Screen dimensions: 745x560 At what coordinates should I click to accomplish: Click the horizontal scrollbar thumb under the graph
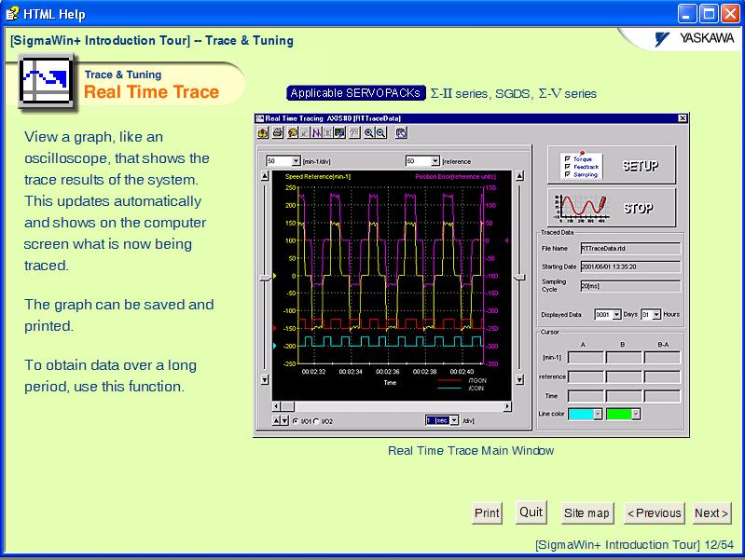(x=287, y=406)
